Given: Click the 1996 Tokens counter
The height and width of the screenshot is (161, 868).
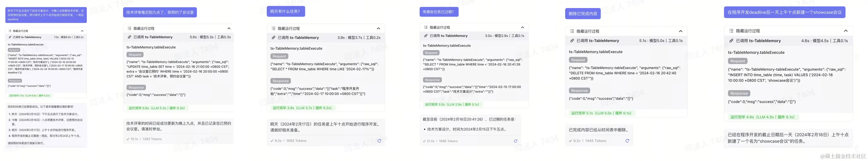Looking at the screenshot, I should point(448,141).
